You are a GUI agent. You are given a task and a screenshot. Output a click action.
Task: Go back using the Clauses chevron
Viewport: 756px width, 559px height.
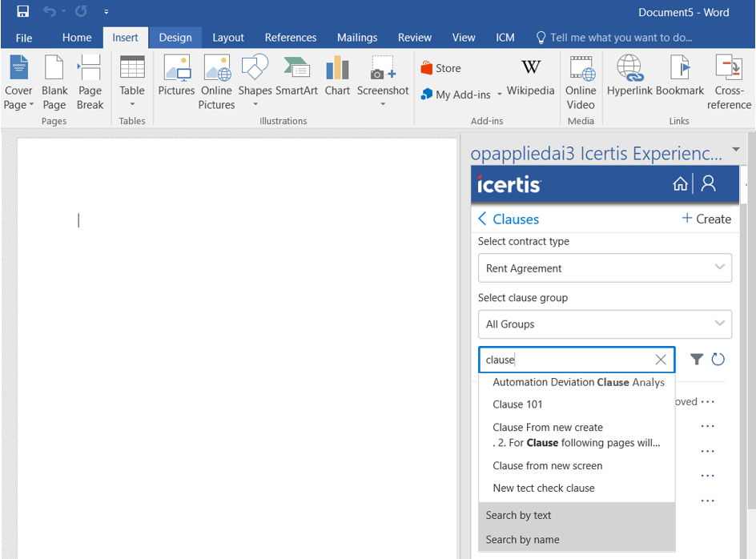483,219
